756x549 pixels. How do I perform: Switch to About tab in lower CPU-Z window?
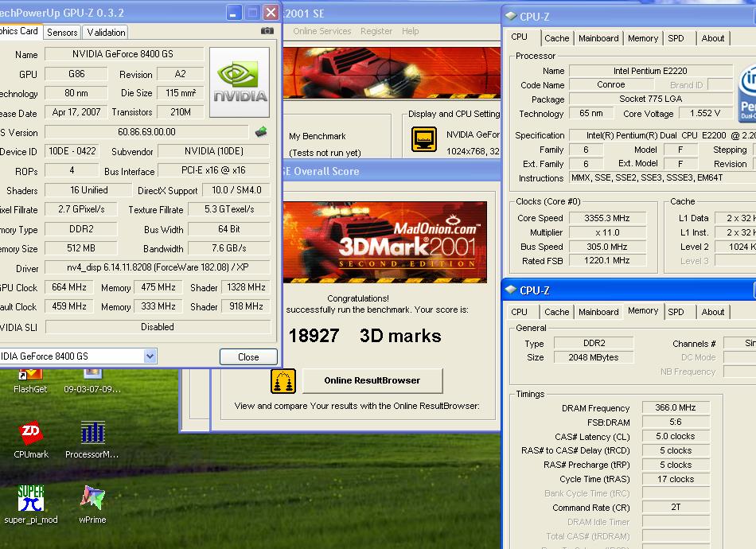(712, 312)
